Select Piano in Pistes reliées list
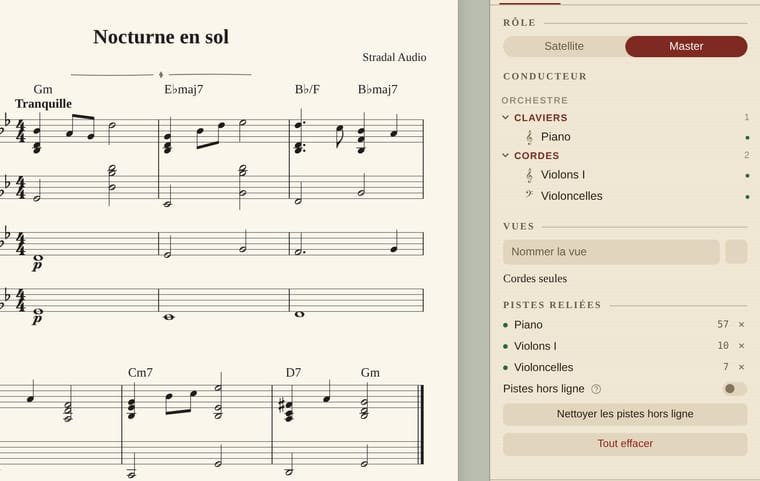 coord(528,325)
